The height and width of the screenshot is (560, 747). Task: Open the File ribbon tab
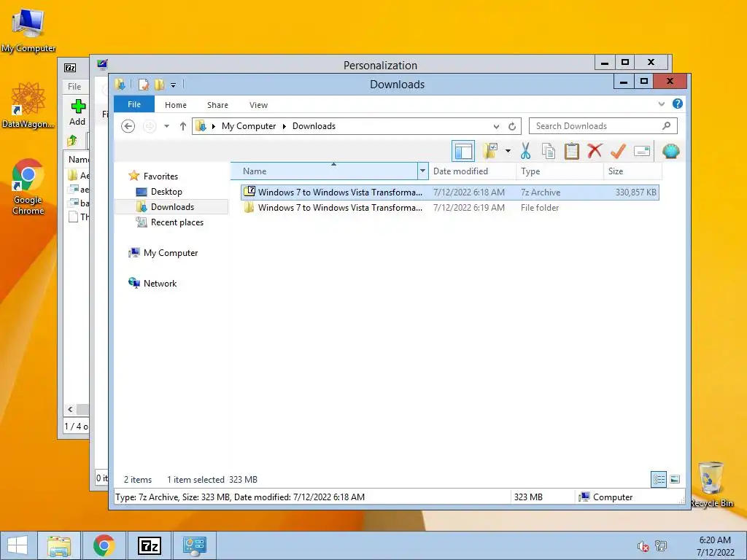(x=134, y=104)
